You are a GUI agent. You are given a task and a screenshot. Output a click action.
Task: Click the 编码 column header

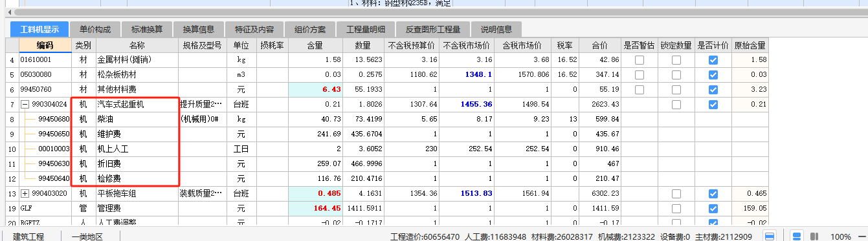pos(45,45)
